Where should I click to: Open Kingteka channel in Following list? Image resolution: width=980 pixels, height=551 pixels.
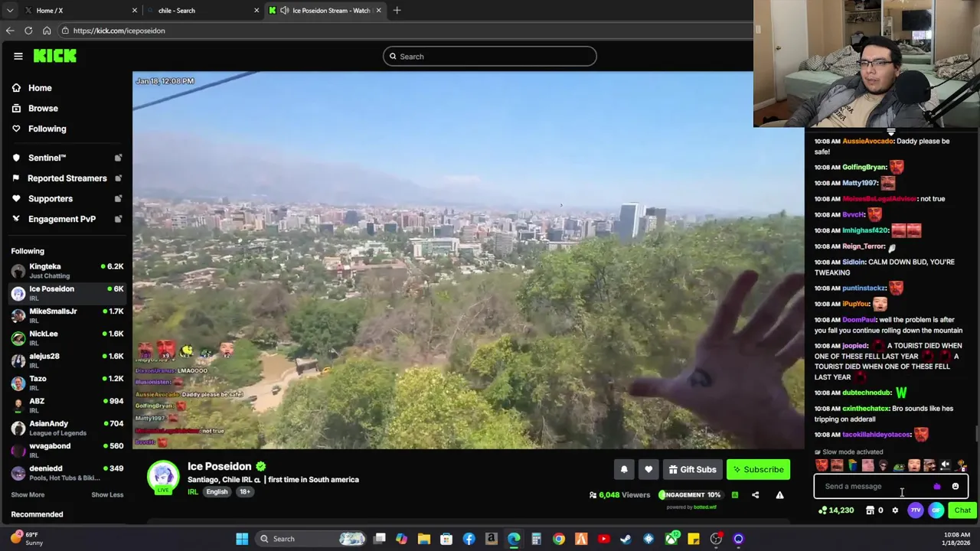pos(67,271)
